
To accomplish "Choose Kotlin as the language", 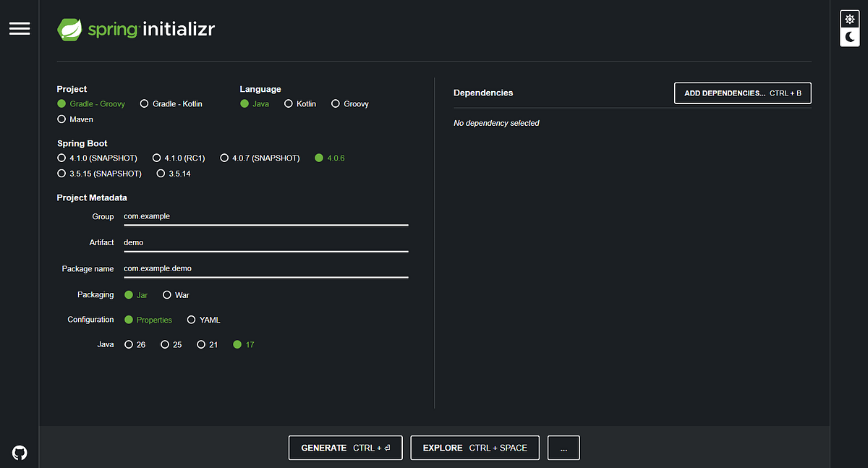I will 300,104.
